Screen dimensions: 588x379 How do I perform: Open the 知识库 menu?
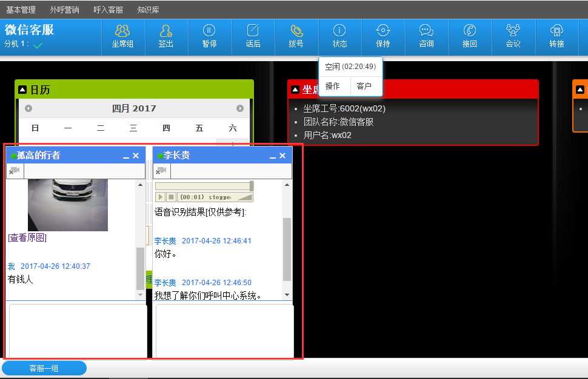pyautogui.click(x=149, y=10)
